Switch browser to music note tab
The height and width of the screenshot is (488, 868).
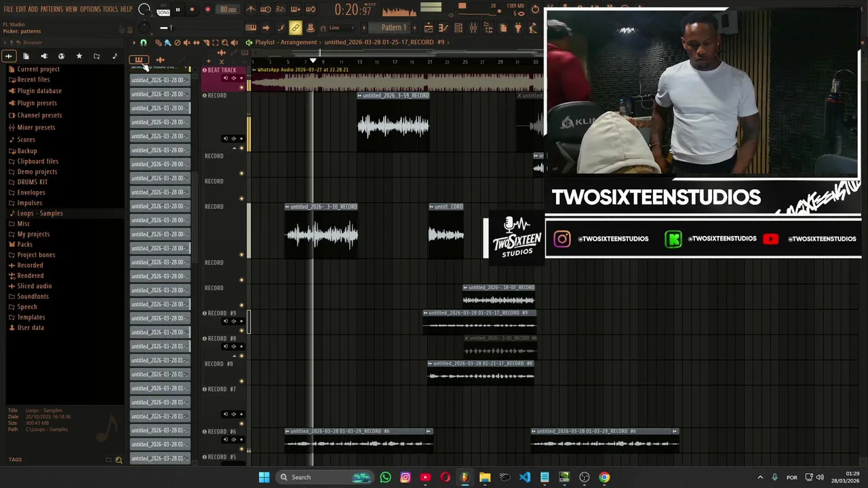click(x=115, y=56)
